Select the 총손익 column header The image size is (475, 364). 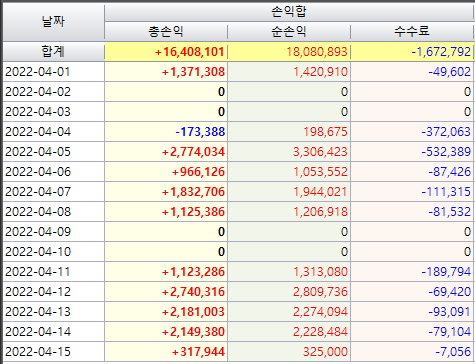[166, 32]
